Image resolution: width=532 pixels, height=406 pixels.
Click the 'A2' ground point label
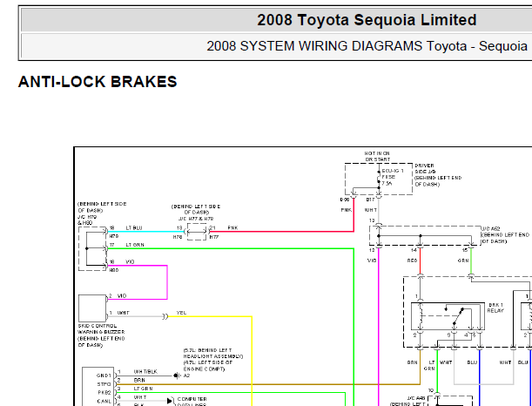click(x=187, y=376)
